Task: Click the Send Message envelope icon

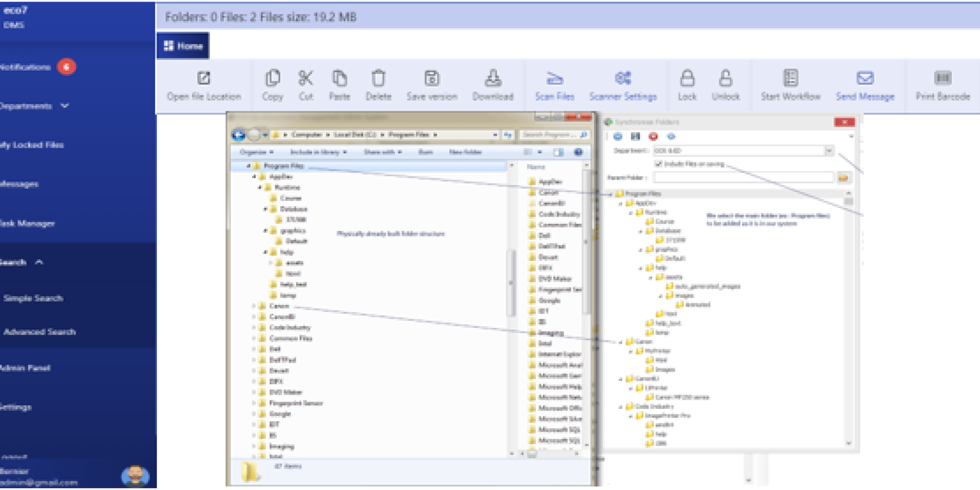Action: (865, 78)
